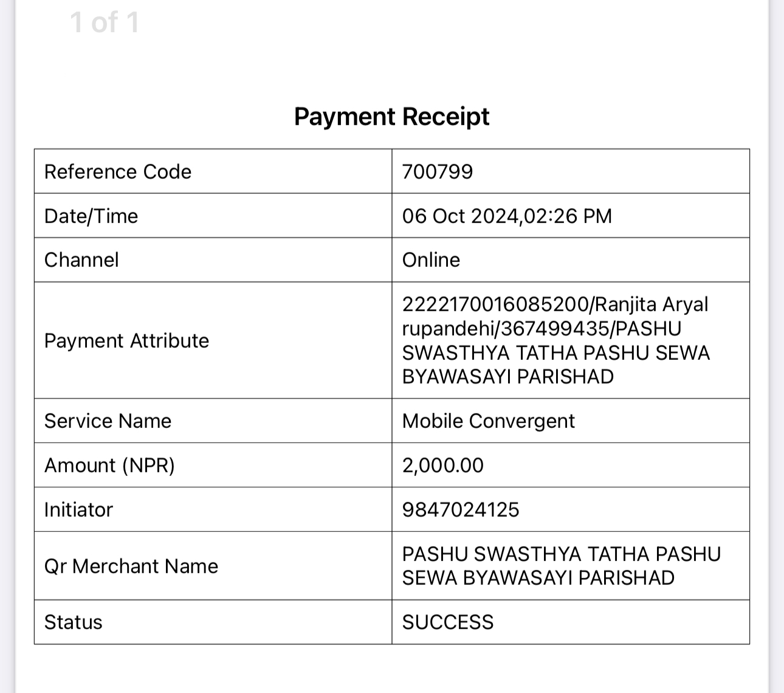Select the Mobile Convergent service value
This screenshot has width=784, height=693.
[x=489, y=421]
